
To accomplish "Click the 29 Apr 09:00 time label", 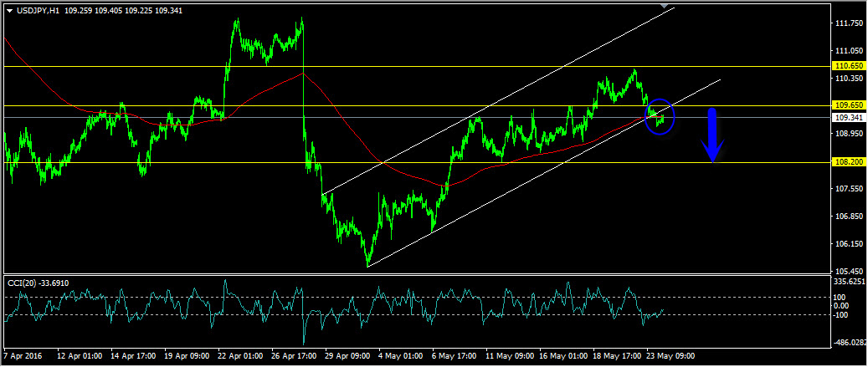I will [x=348, y=355].
